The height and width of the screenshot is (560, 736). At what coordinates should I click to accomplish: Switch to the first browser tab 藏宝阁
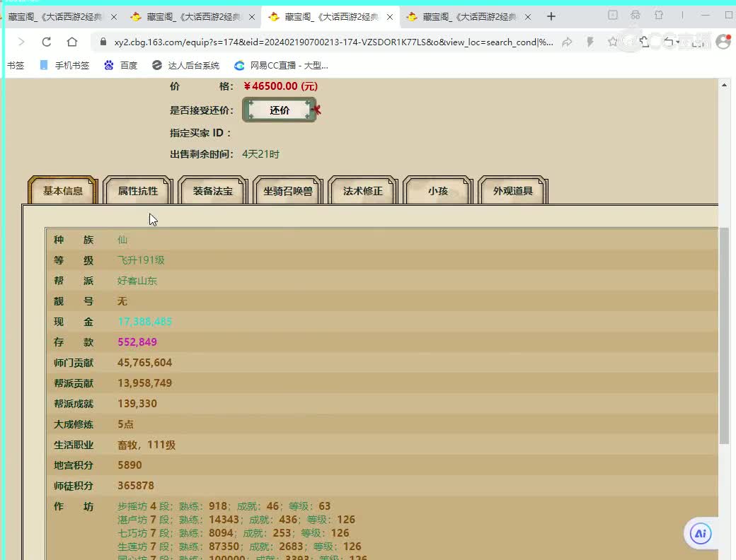54,17
